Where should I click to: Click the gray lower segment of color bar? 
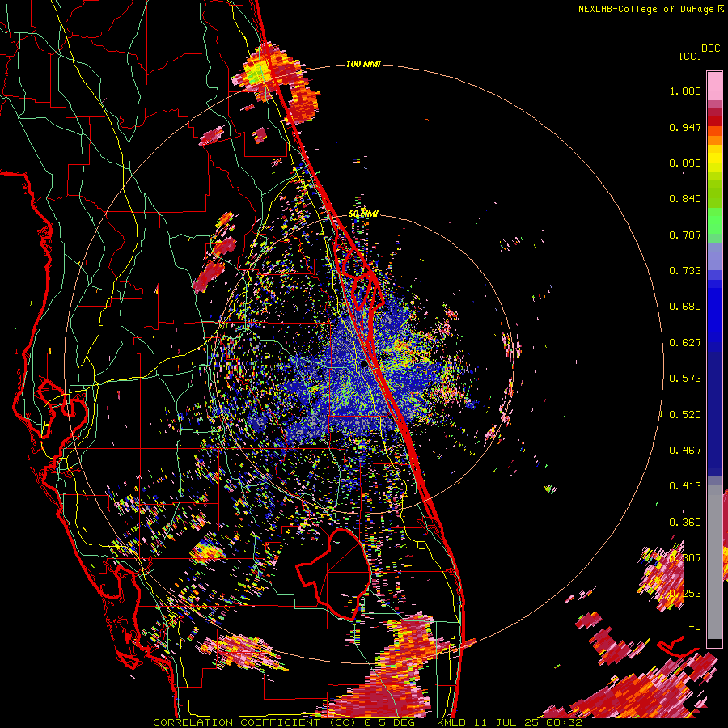(x=714, y=562)
